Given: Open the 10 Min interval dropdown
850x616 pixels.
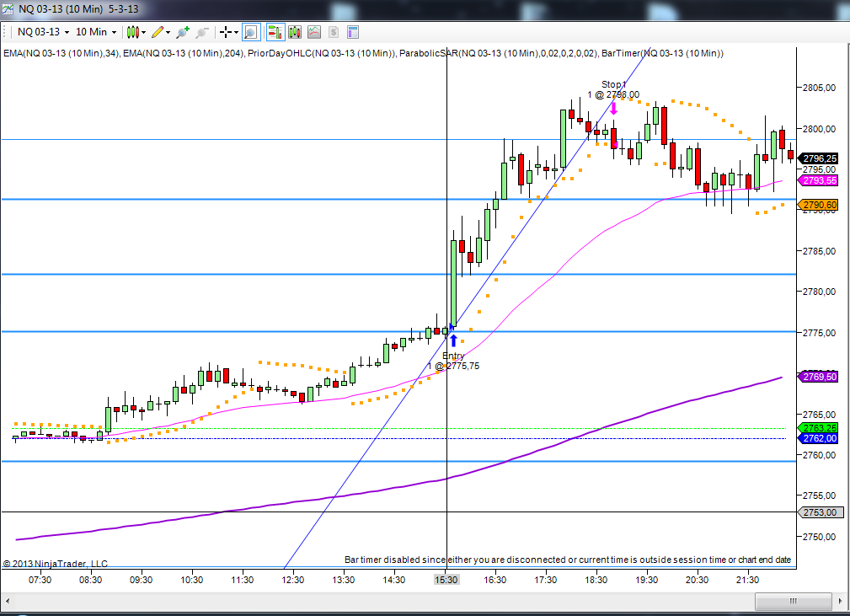Looking at the screenshot, I should 96,32.
